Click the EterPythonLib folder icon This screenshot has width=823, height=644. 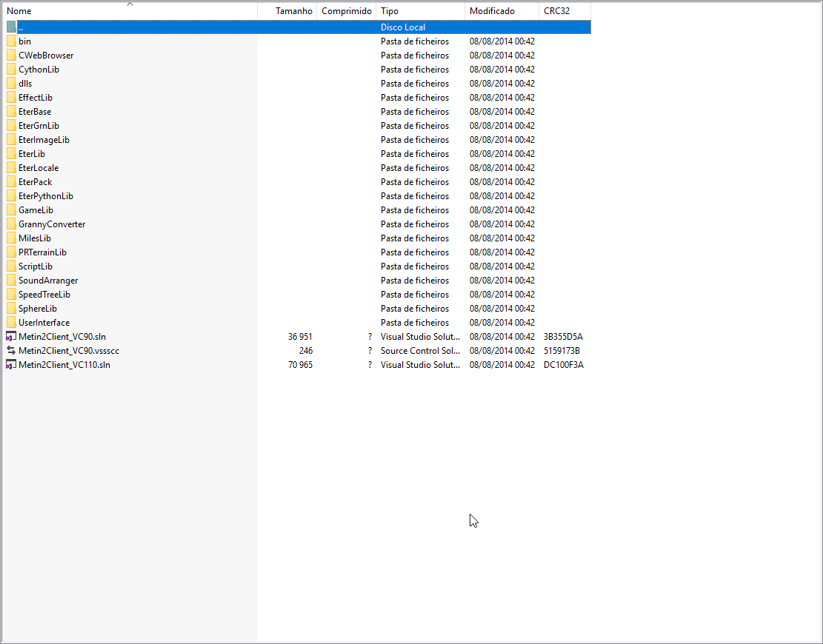pyautogui.click(x=11, y=196)
